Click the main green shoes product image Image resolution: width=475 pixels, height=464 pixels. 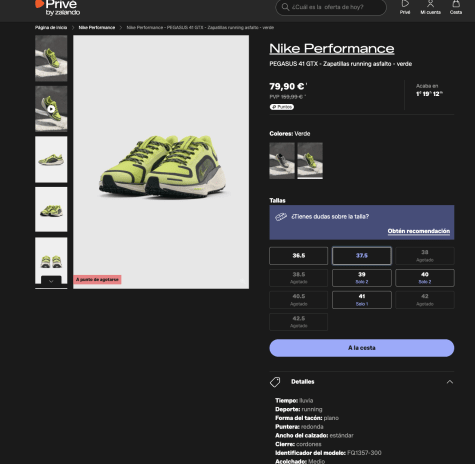(x=161, y=162)
